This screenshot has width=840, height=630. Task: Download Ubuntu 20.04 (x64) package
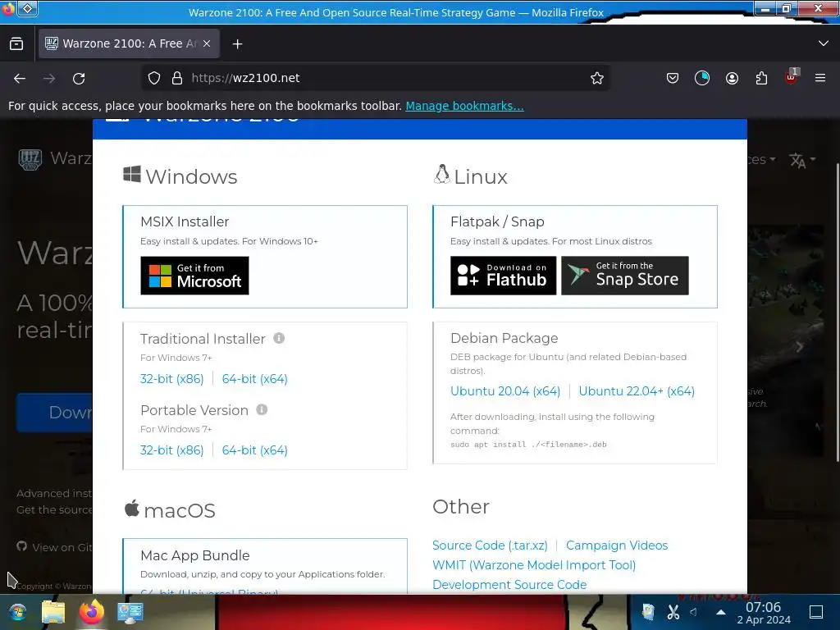click(x=505, y=391)
